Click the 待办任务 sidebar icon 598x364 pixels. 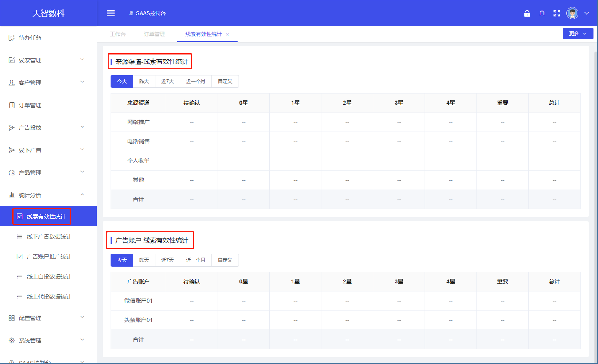pyautogui.click(x=12, y=38)
